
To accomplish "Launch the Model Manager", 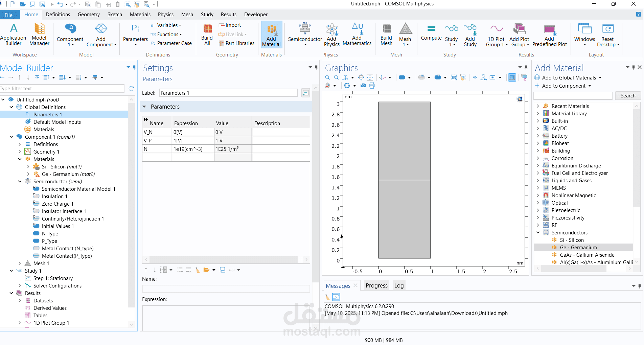I will [x=39, y=34].
